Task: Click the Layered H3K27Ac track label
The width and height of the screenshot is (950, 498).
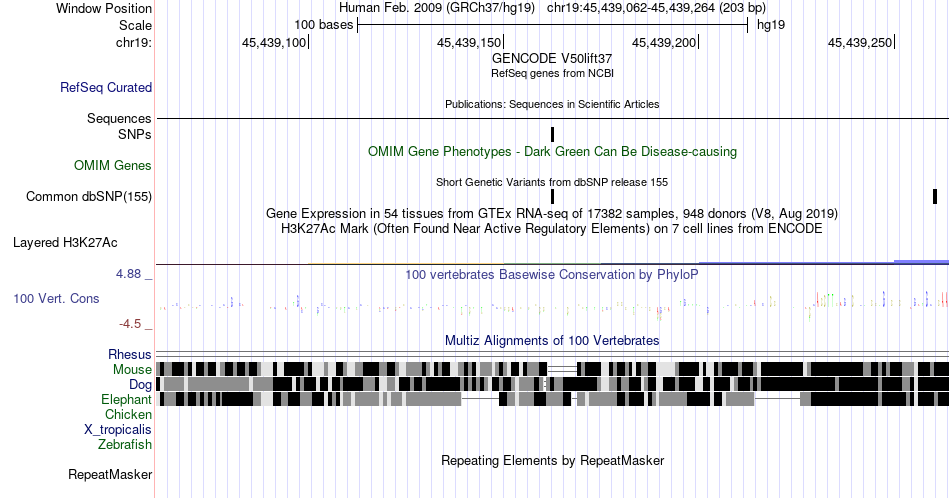Action: coord(65,243)
